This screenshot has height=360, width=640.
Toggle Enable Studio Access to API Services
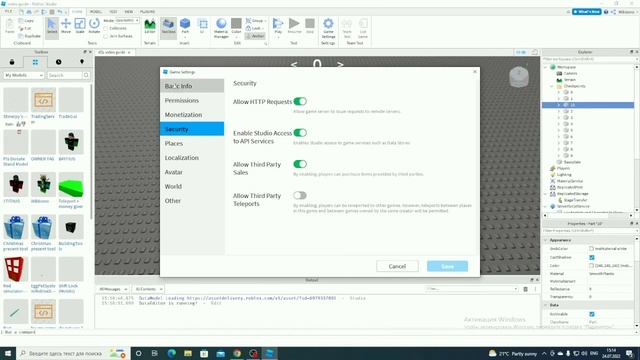[300, 133]
